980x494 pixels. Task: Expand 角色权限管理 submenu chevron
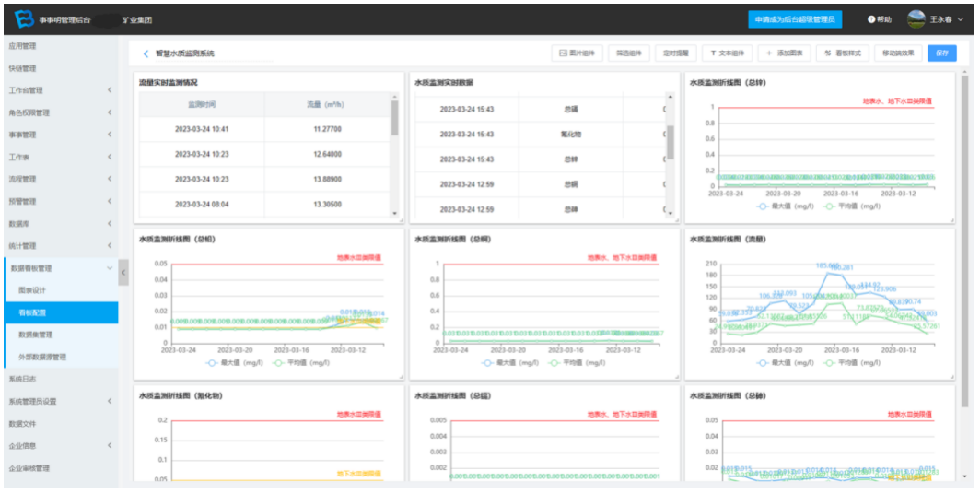point(110,112)
